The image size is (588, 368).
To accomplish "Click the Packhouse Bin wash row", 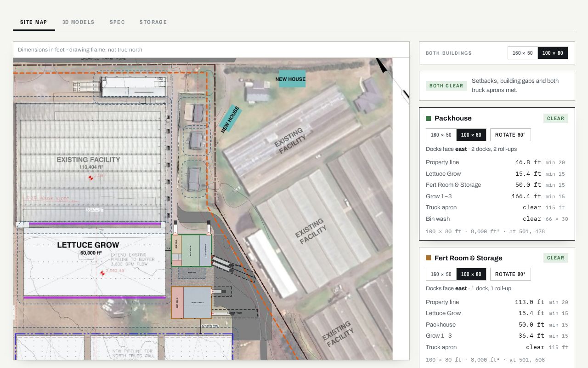I will 497,219.
